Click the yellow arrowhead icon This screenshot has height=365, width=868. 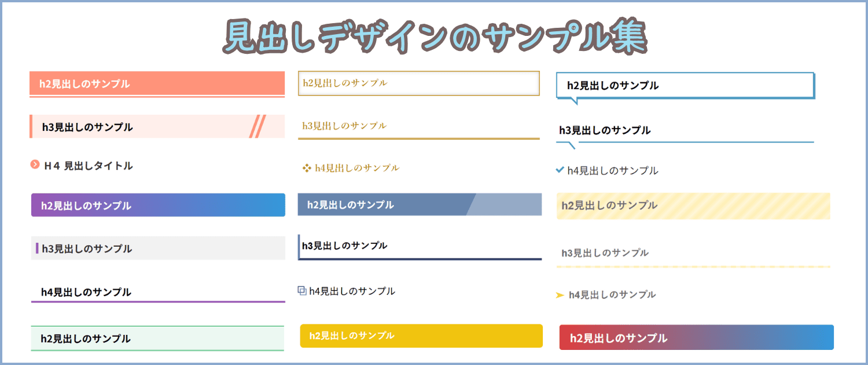[560, 295]
